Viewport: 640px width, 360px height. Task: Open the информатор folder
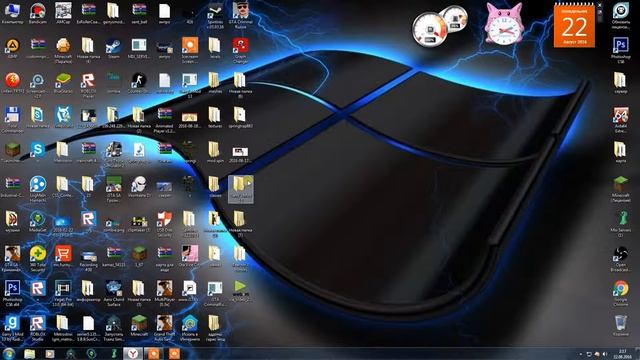(88, 292)
